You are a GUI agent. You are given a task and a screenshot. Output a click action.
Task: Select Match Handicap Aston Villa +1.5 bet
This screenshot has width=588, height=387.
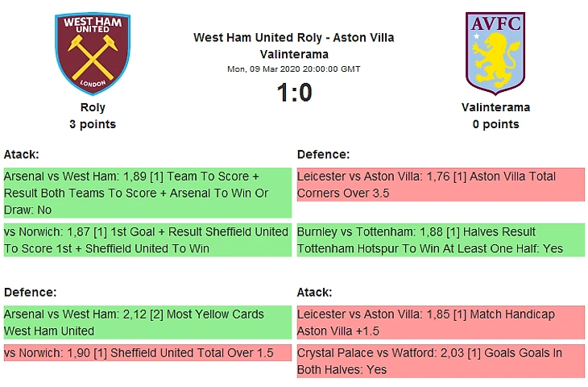pyautogui.click(x=440, y=322)
